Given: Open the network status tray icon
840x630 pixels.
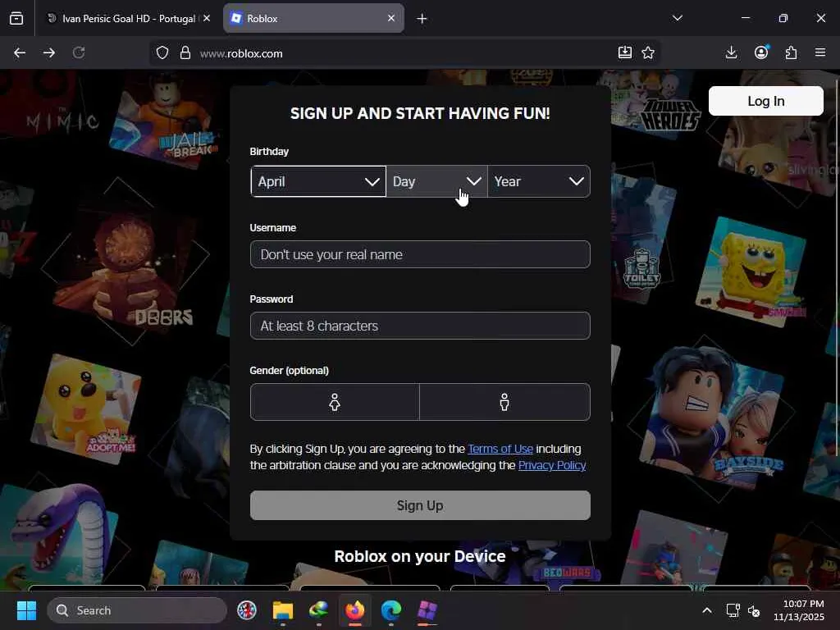Looking at the screenshot, I should (x=733, y=610).
